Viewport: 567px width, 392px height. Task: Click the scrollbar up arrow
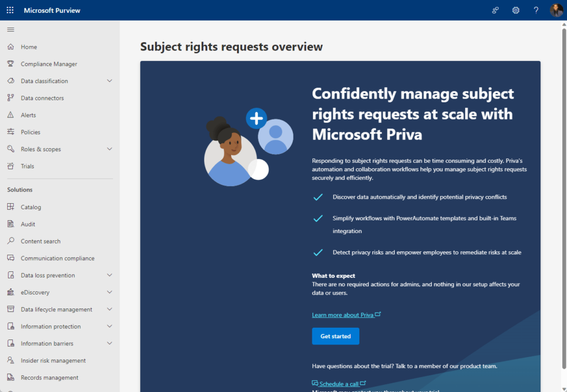tap(564, 24)
